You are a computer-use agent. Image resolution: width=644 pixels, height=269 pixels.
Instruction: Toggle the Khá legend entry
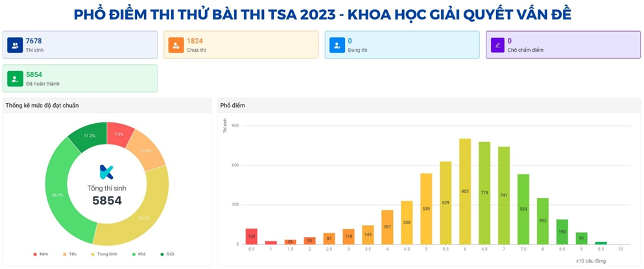click(x=138, y=254)
